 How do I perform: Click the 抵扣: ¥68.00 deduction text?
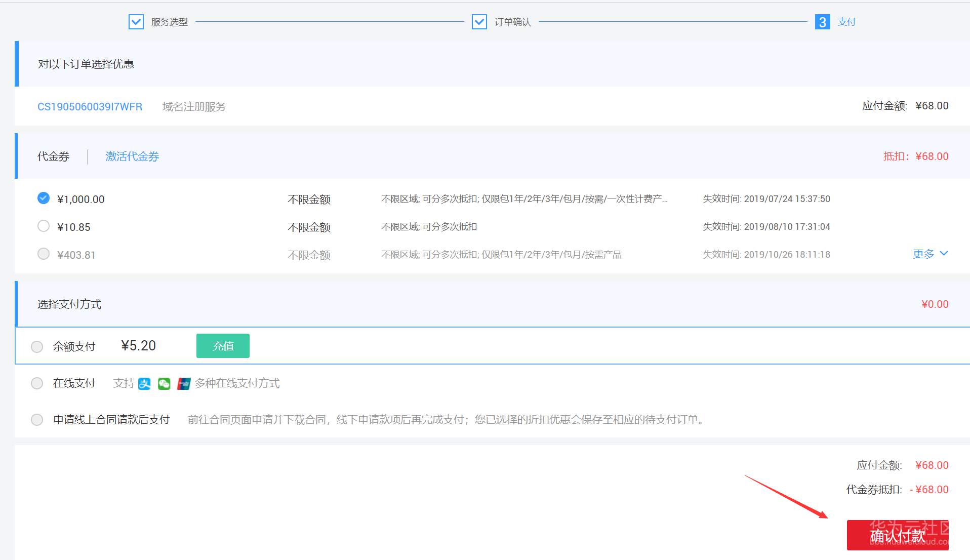pyautogui.click(x=916, y=156)
